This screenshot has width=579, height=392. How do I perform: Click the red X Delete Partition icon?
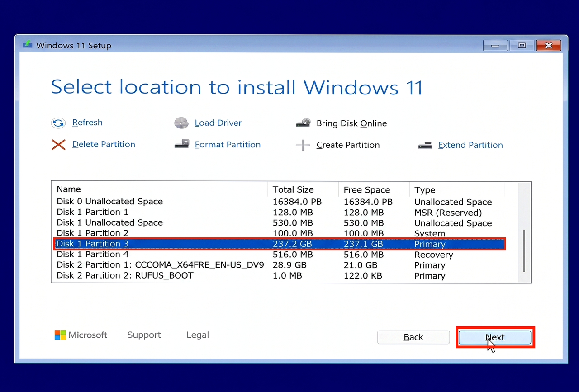[58, 145]
